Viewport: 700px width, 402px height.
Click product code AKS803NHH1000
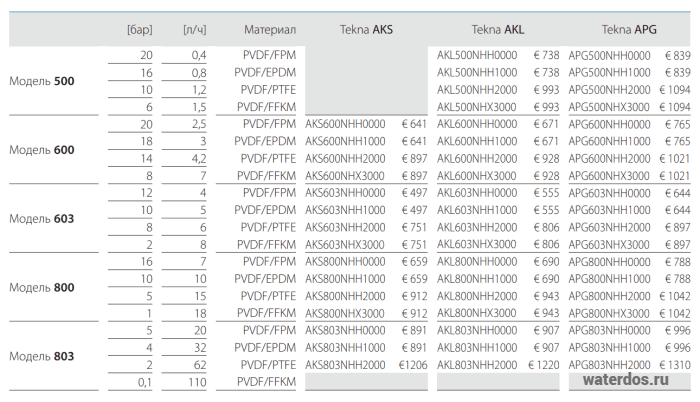[x=345, y=348]
